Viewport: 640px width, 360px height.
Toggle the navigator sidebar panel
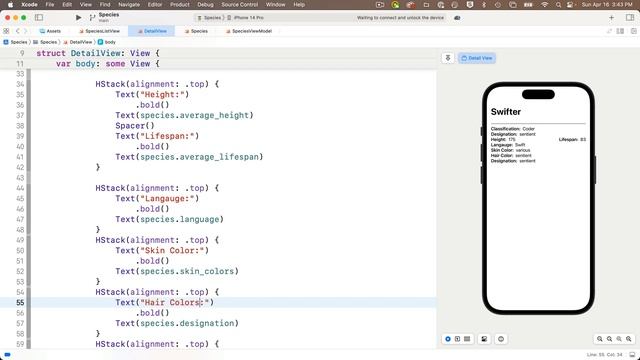tap(39, 18)
